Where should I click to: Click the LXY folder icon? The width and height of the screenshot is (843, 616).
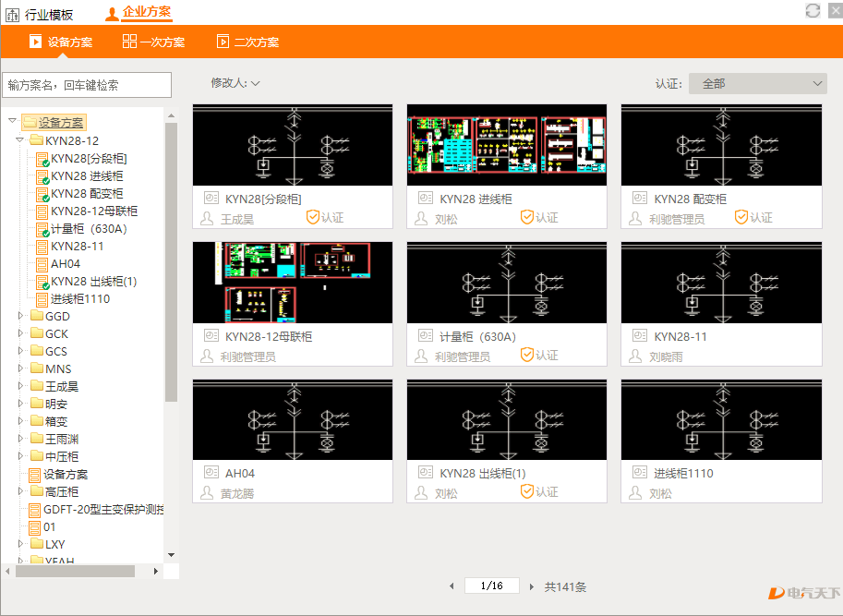coord(37,544)
